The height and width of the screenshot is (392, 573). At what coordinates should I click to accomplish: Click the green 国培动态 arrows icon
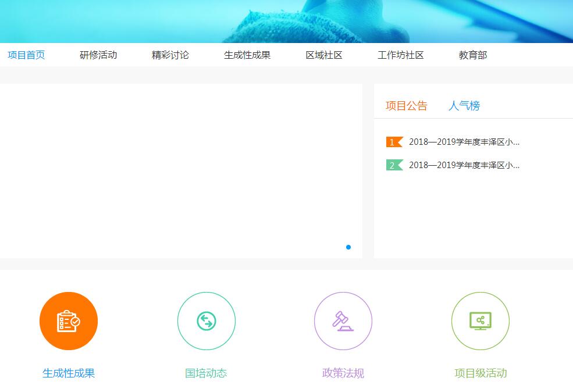[206, 321]
